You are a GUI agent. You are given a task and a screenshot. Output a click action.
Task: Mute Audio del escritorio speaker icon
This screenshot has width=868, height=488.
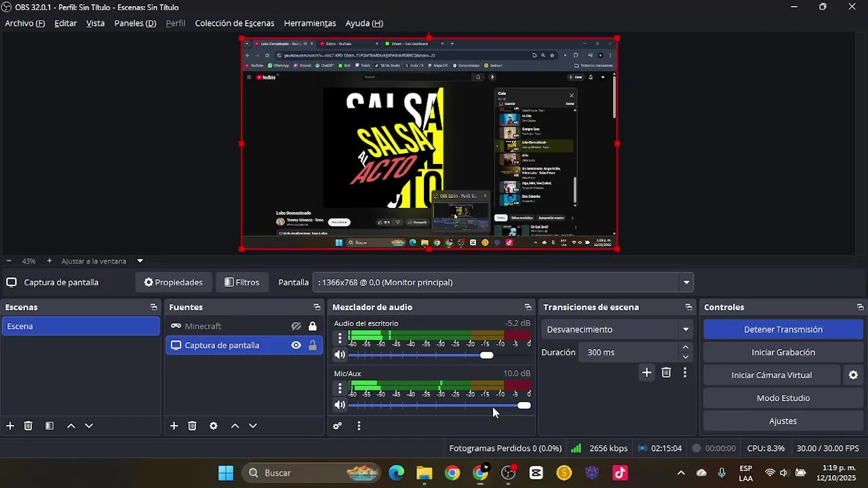[340, 354]
